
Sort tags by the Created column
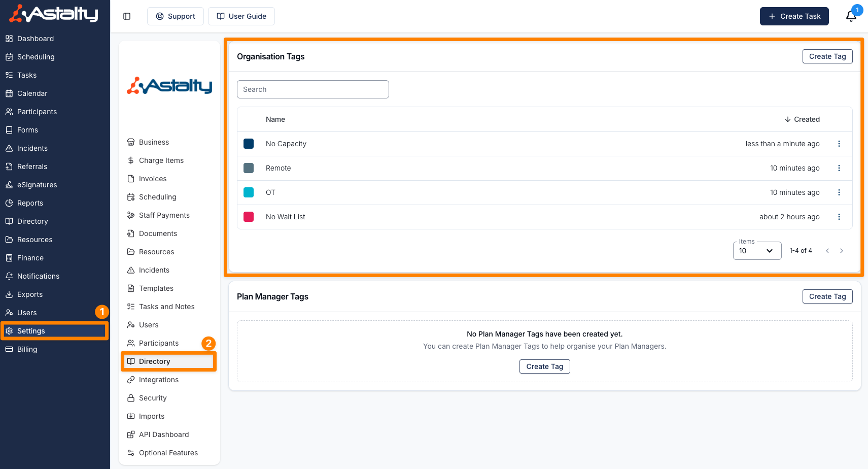click(802, 119)
